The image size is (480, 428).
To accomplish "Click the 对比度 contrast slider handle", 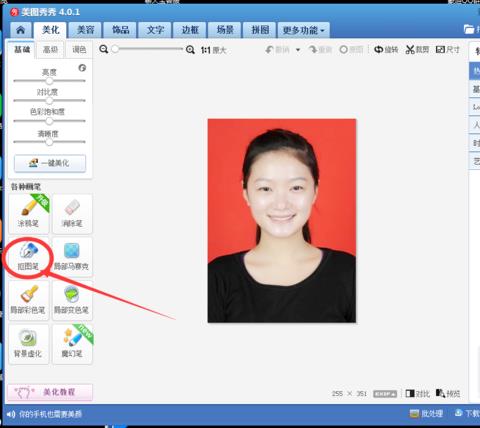I will pyautogui.click(x=49, y=100).
